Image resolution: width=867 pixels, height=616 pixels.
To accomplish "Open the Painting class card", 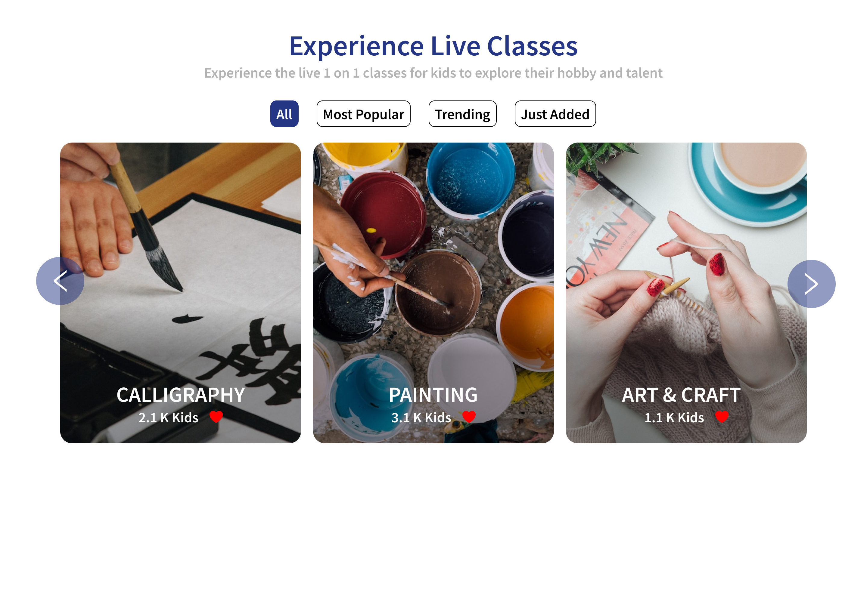I will (x=433, y=266).
